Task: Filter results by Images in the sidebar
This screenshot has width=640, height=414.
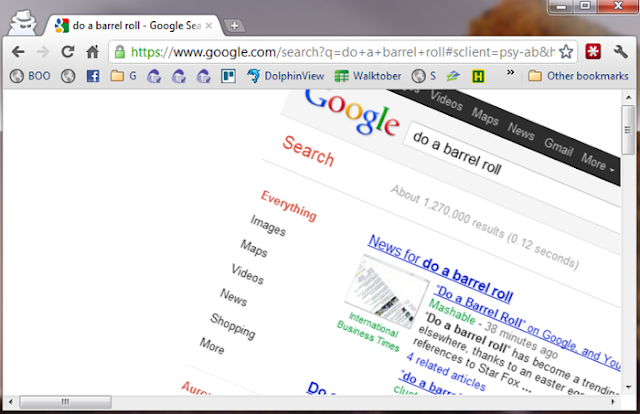Action: pos(268,225)
